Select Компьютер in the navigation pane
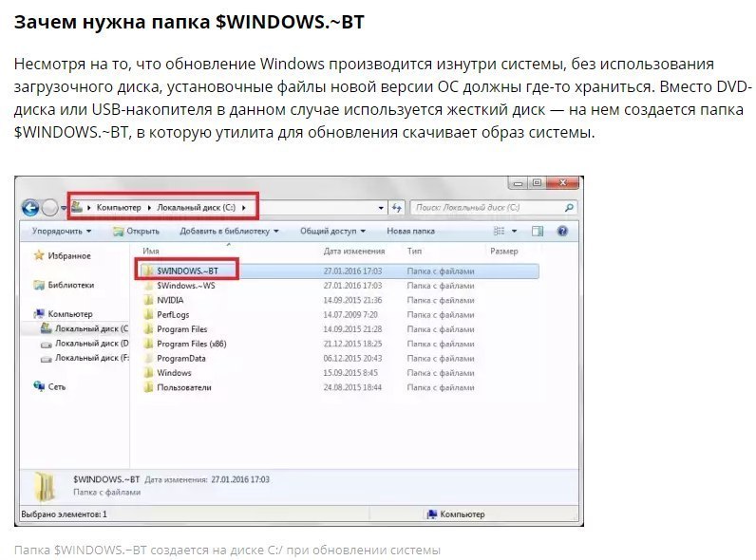This screenshot has width=756, height=560. (x=70, y=314)
